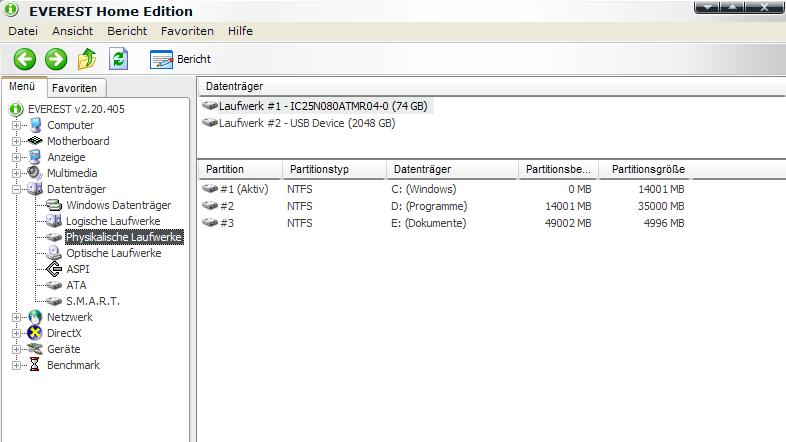Click the drive icon of Laufwerk #2

(210, 123)
